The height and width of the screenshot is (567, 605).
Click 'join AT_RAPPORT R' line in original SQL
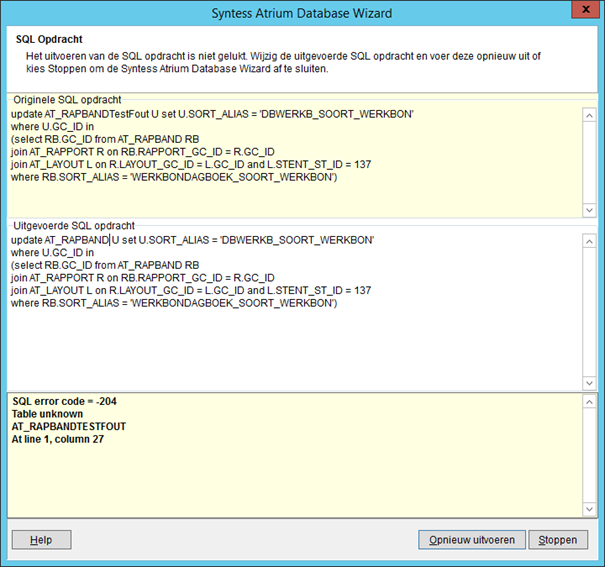[x=143, y=152]
